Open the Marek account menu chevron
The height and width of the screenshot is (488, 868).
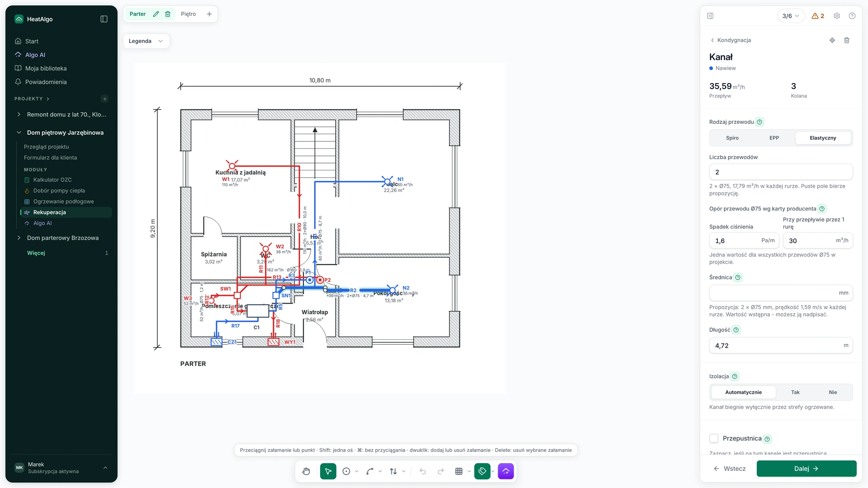pyautogui.click(x=105, y=468)
